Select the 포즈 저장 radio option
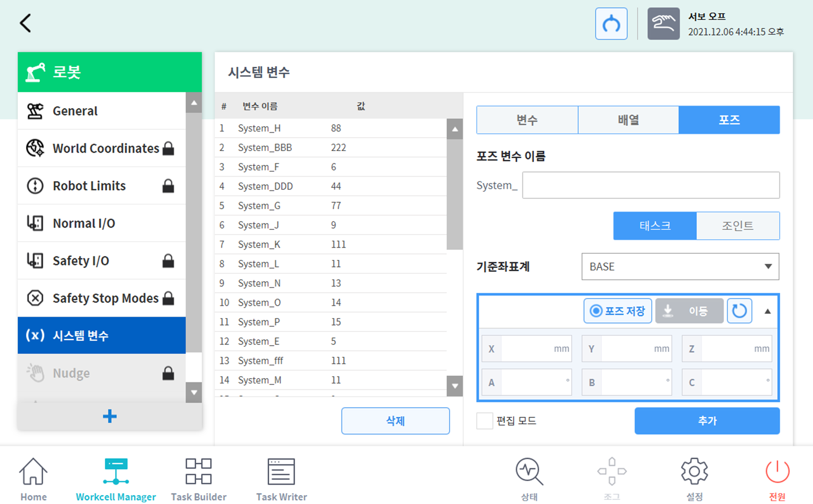This screenshot has height=504, width=813. tap(617, 310)
